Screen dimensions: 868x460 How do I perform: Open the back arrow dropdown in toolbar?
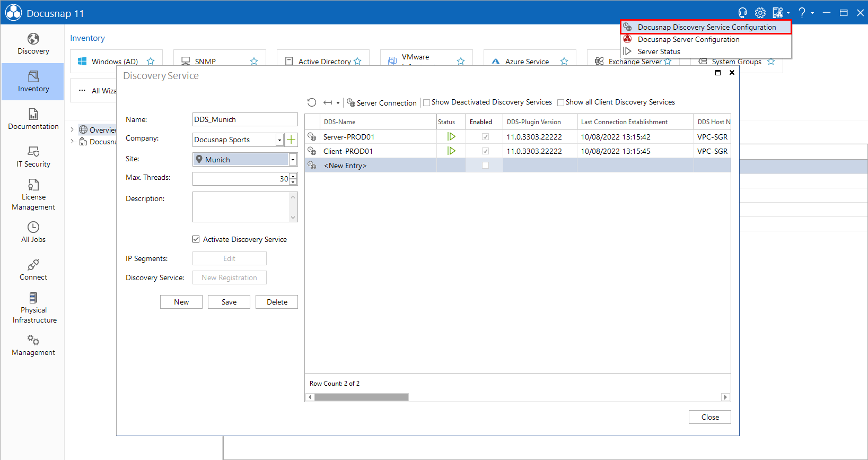[x=338, y=103]
